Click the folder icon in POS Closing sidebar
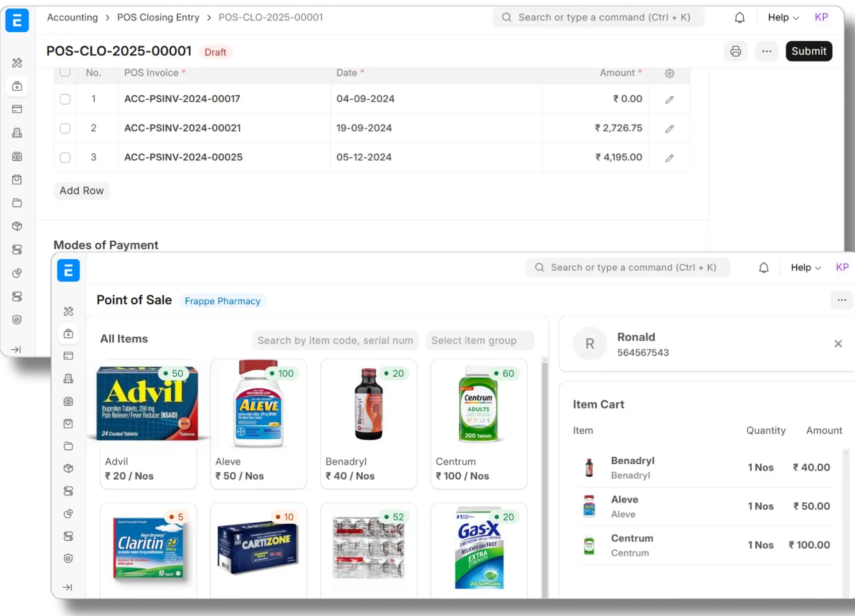 17,203
